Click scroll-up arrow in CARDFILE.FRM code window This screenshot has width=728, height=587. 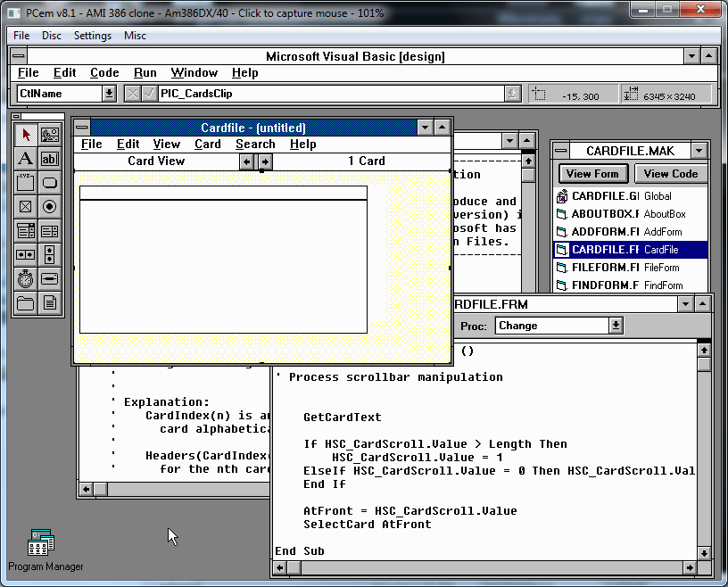pos(704,351)
